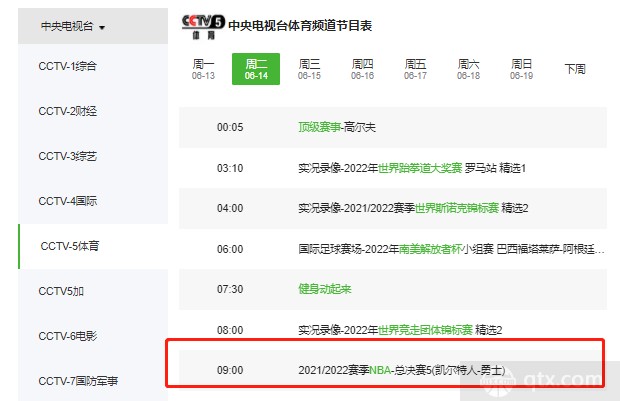Open 健身动起来 program link
Viewport: 620px width, 401px height.
pos(325,289)
